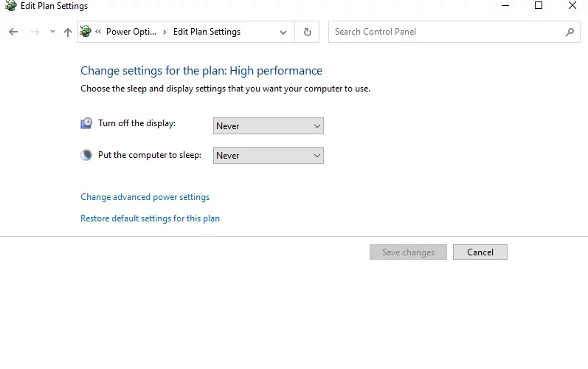Image resolution: width=588 pixels, height=369 pixels.
Task: Click the title bar Power Options icon
Action: pyautogui.click(x=10, y=6)
